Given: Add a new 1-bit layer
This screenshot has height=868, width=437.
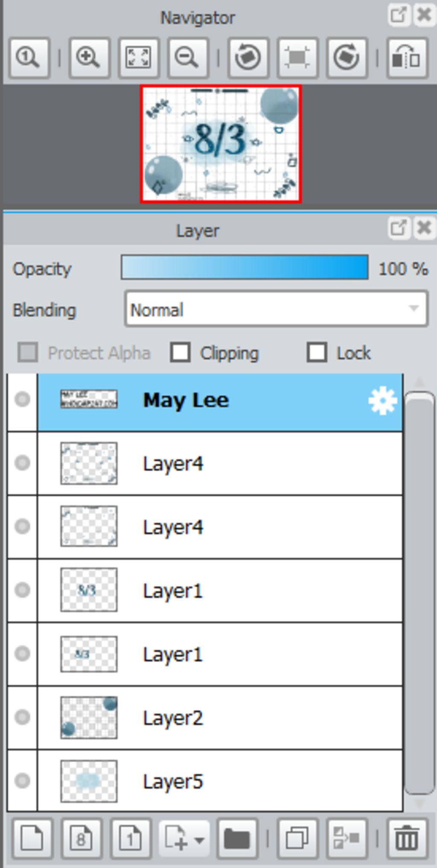Looking at the screenshot, I should [131, 839].
